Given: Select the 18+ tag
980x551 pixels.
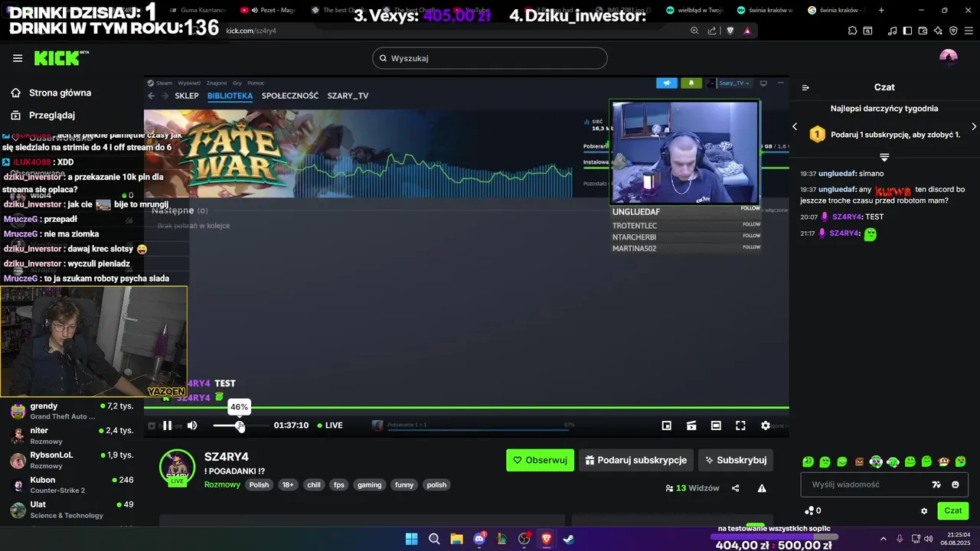Looking at the screenshot, I should (288, 484).
